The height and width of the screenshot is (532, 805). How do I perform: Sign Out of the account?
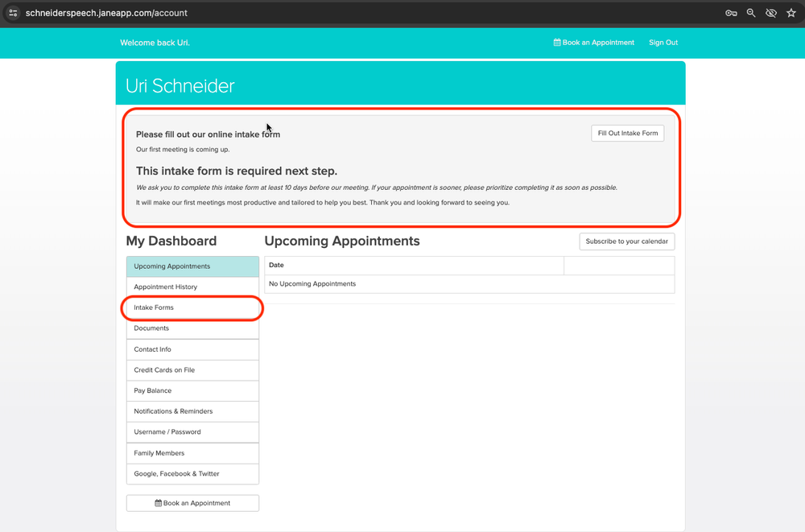[x=663, y=42]
